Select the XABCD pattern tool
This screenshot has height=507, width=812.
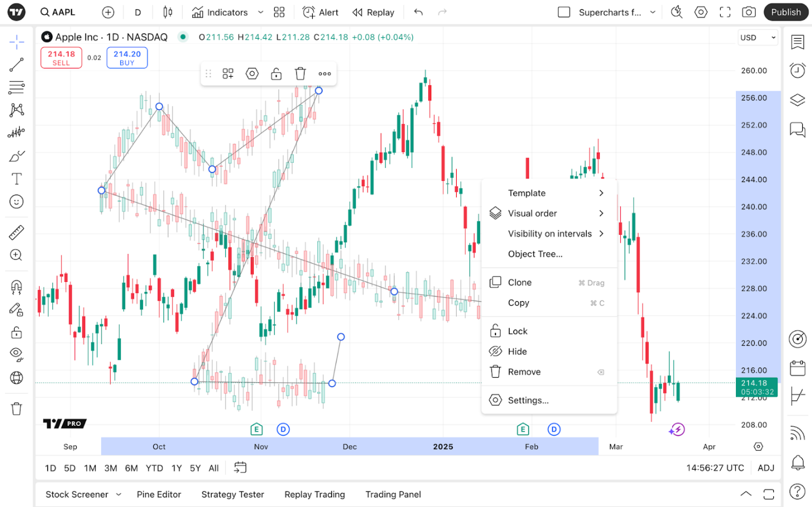click(16, 110)
